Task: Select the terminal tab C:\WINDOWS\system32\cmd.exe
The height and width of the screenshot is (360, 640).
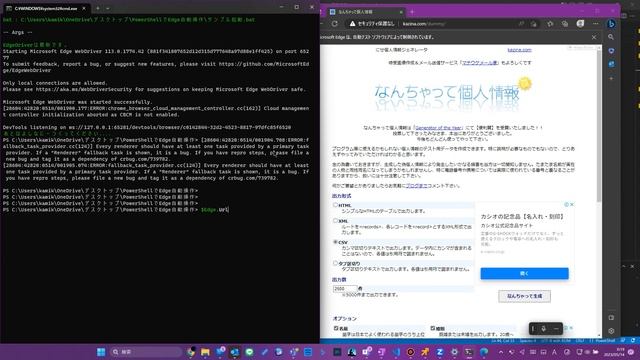Action: 46,8
